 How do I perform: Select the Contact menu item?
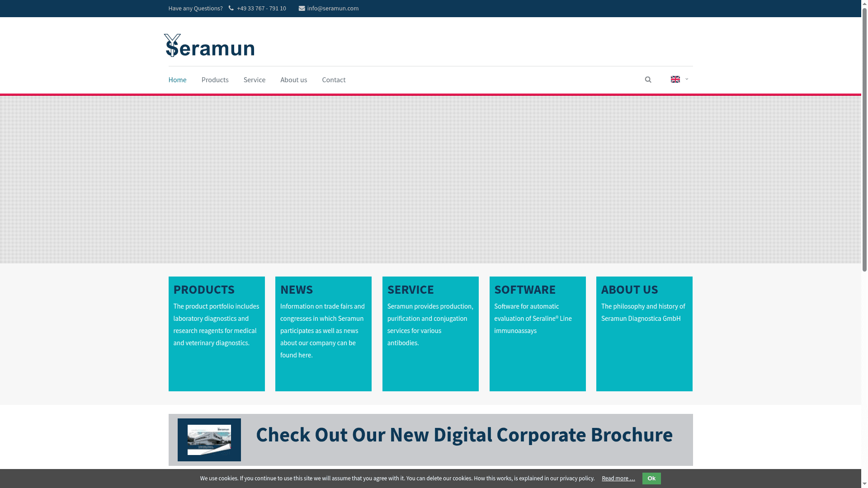coord(334,80)
